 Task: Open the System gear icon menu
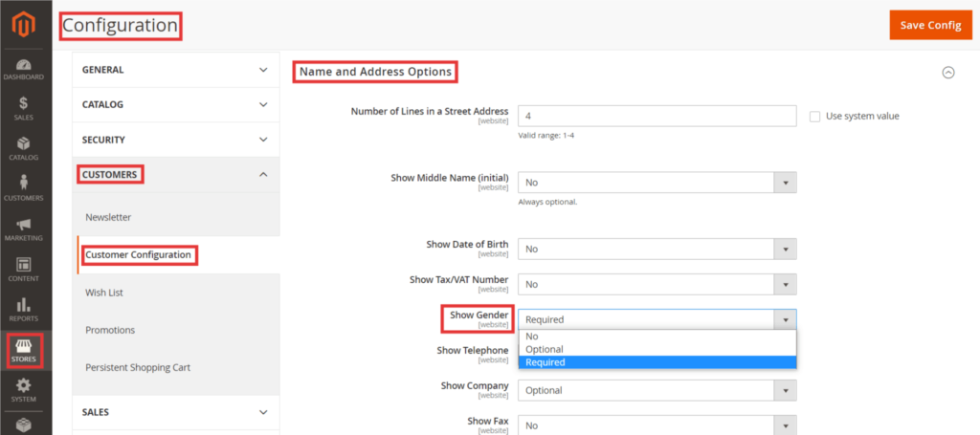24,390
